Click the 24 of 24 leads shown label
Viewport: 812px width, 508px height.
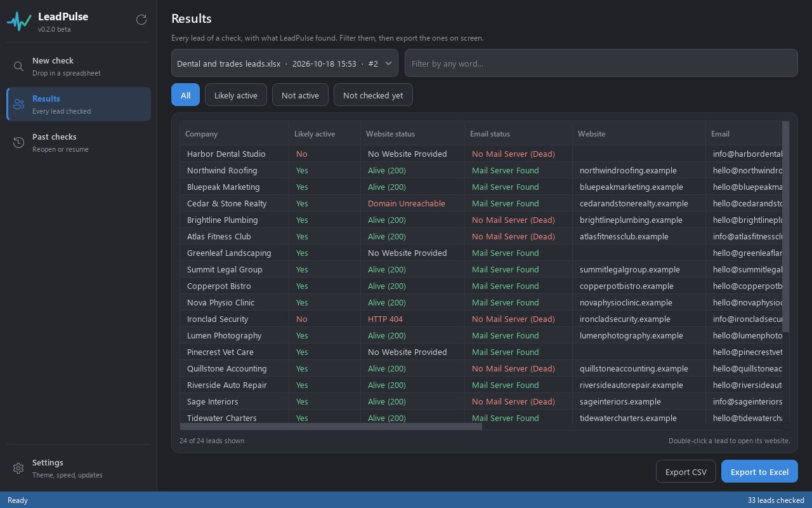coord(212,441)
